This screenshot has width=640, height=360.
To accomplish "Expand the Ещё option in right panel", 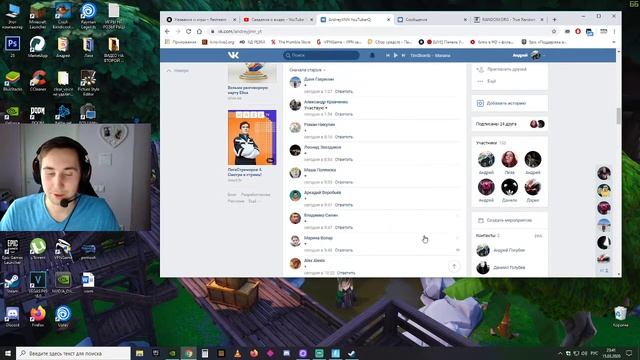I will point(487,81).
